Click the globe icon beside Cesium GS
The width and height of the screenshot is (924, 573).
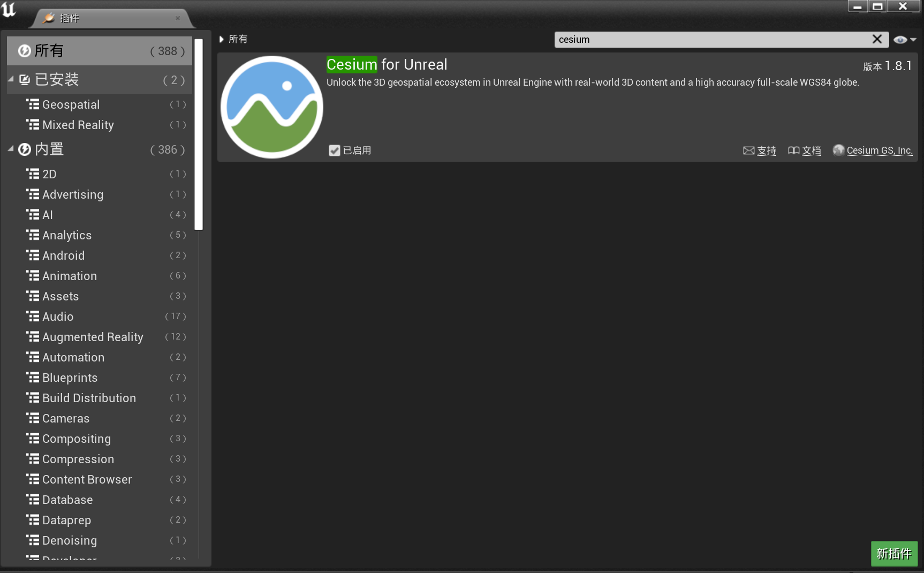tap(838, 150)
